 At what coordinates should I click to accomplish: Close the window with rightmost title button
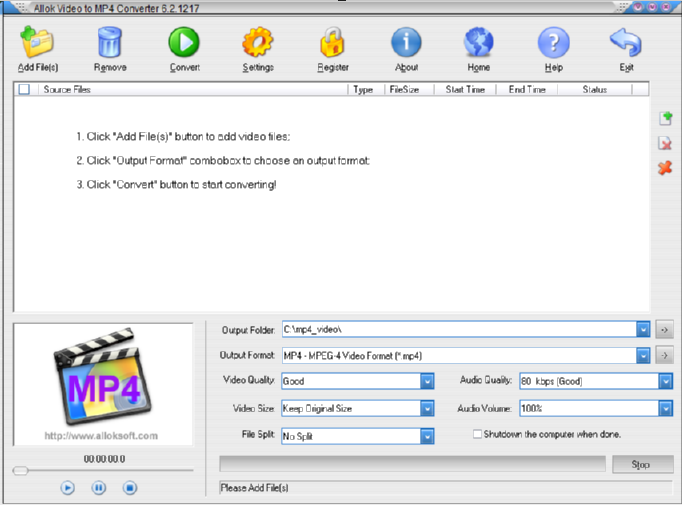pos(666,7)
